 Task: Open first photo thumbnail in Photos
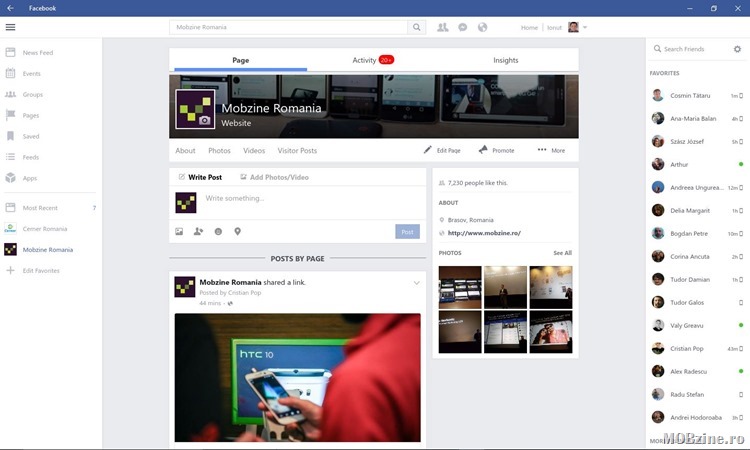pyautogui.click(x=460, y=287)
